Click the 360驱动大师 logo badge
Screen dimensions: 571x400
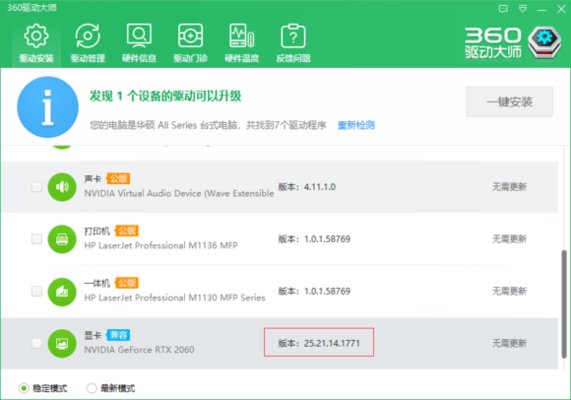pos(545,43)
